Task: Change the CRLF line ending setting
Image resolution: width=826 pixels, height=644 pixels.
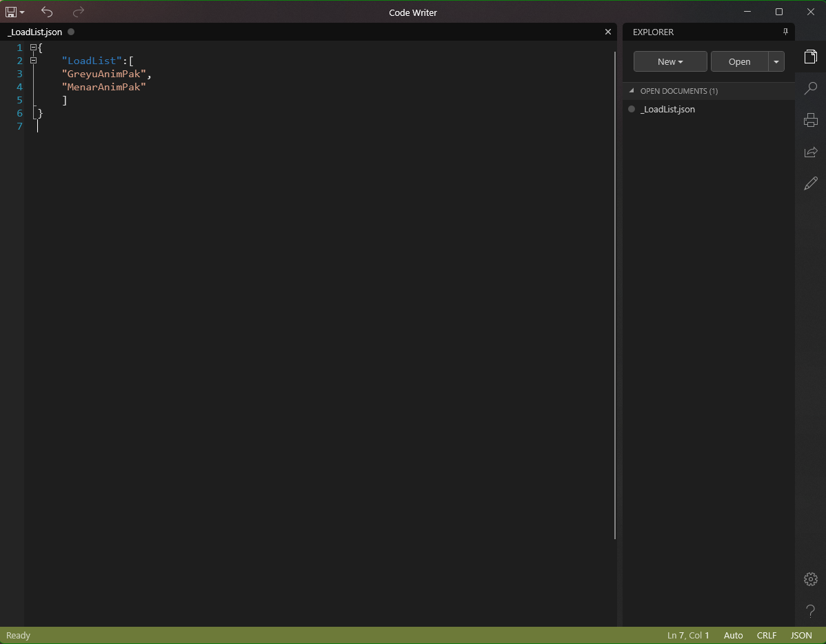Action: pyautogui.click(x=767, y=635)
